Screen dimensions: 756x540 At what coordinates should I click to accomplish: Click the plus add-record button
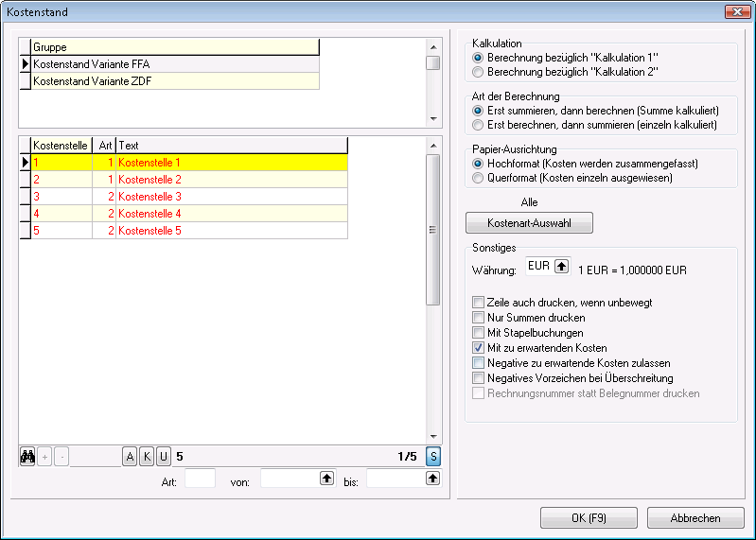(44, 457)
